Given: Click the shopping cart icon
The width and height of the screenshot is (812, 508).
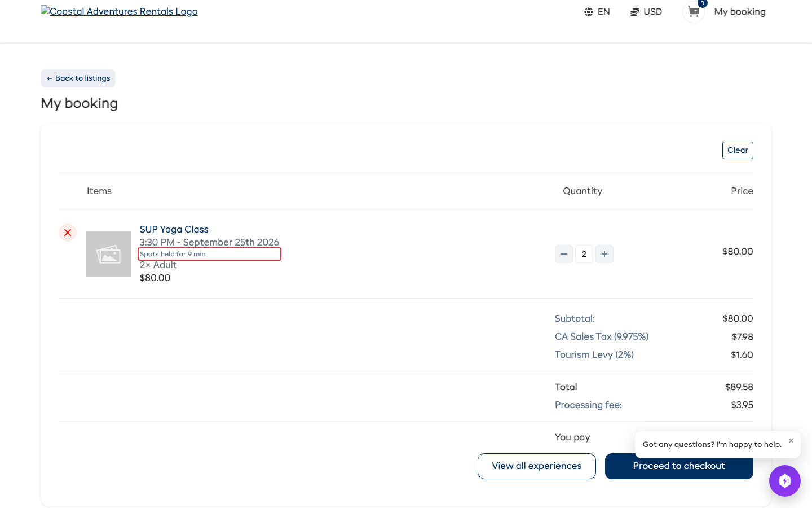Looking at the screenshot, I should pyautogui.click(x=694, y=12).
